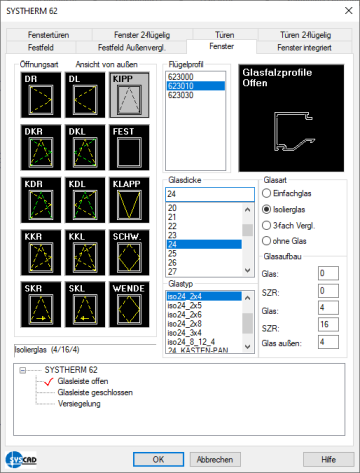
Task: Select the Einfachglas radio button
Action: pos(266,193)
